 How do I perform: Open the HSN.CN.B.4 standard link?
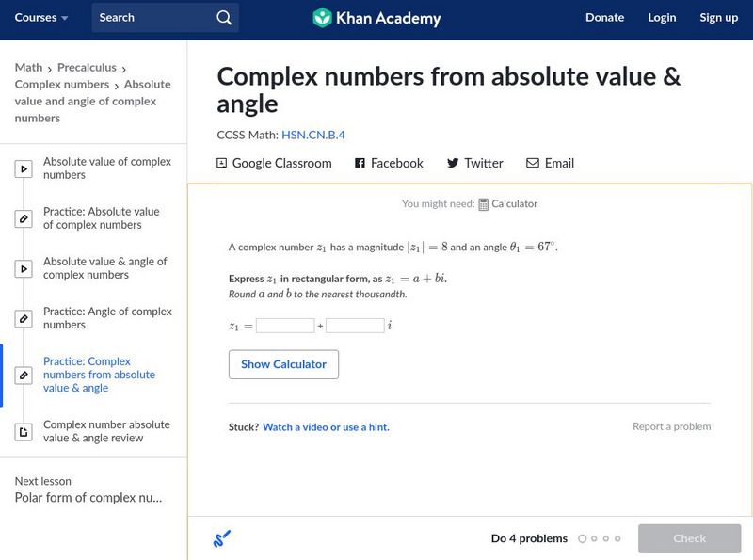tap(313, 135)
